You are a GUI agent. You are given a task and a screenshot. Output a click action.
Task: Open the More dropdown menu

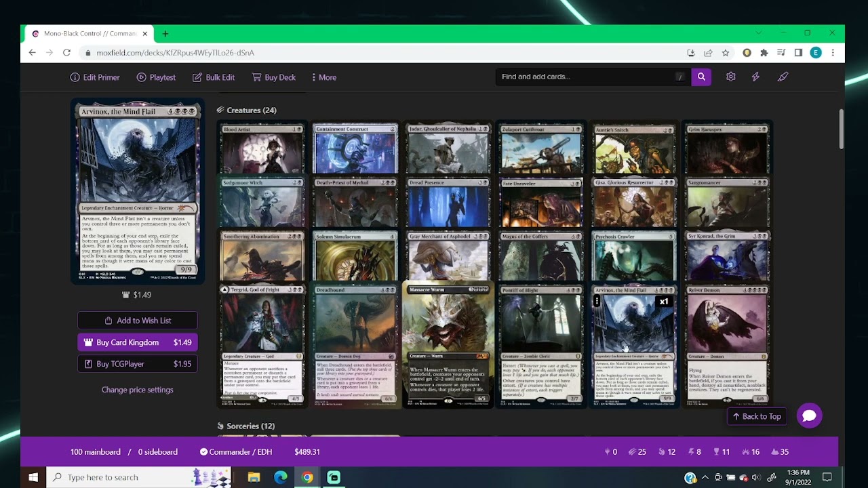click(x=323, y=77)
